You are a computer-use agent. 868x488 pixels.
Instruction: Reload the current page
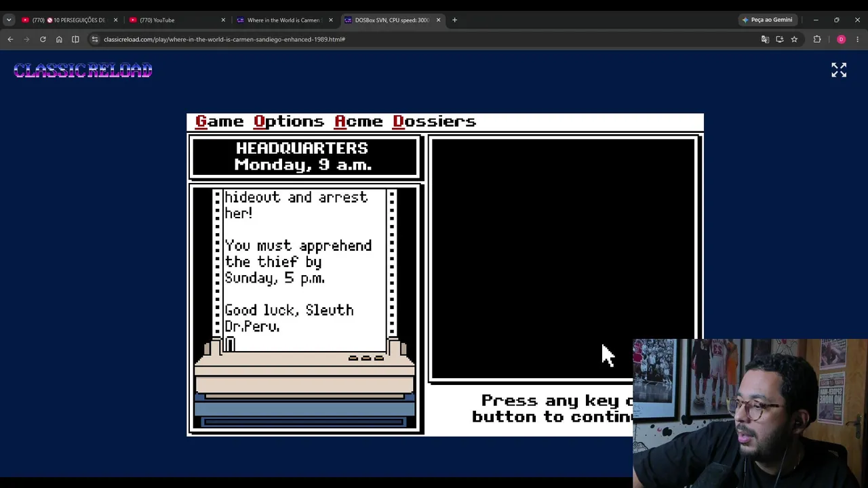tap(43, 39)
